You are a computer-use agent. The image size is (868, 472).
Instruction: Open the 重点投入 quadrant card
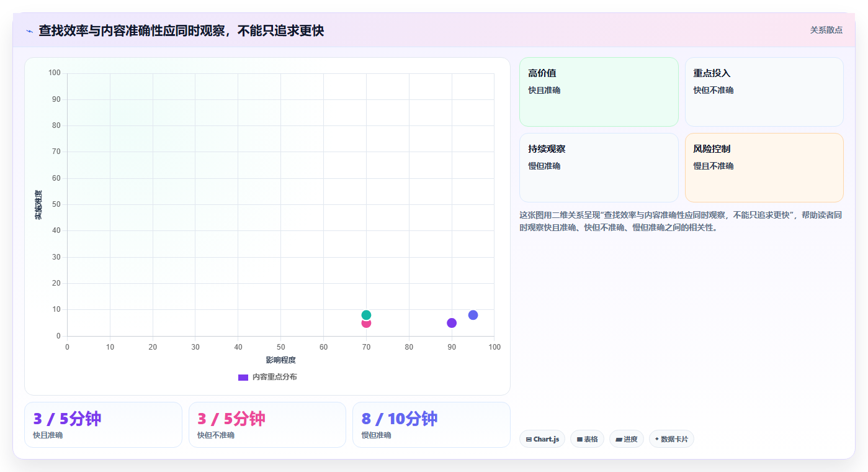pos(764,92)
